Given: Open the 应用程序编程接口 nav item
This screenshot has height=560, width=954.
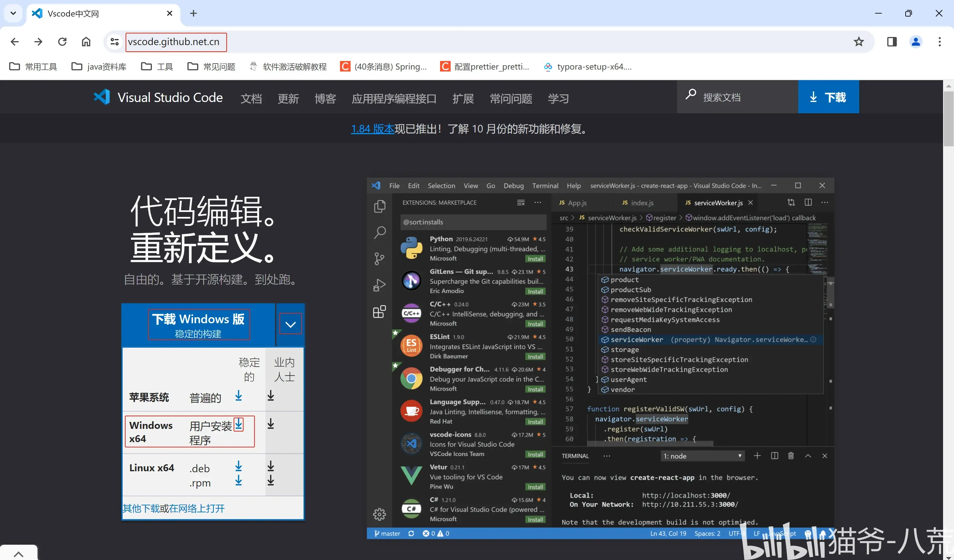Looking at the screenshot, I should 394,98.
